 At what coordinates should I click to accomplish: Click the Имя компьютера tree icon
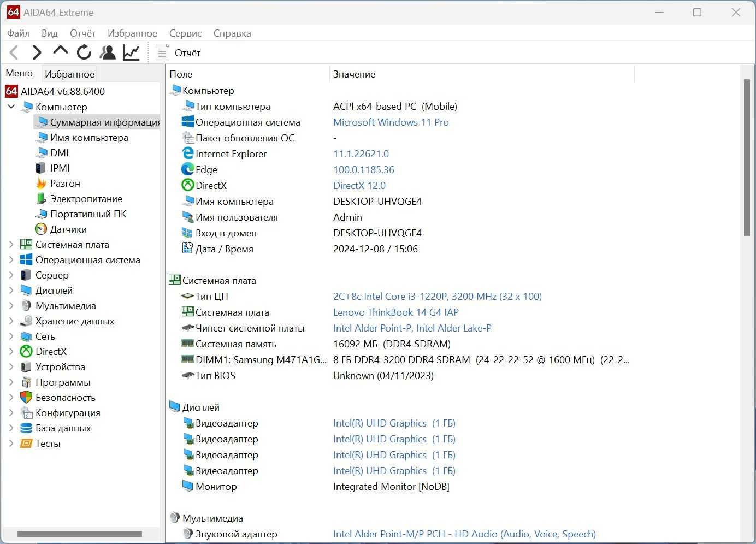click(42, 138)
